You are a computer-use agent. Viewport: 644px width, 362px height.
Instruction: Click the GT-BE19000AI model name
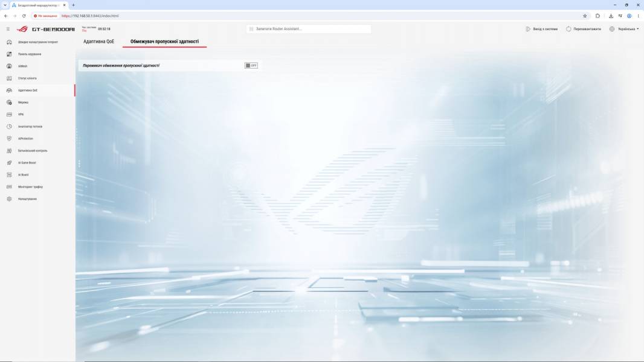point(53,29)
